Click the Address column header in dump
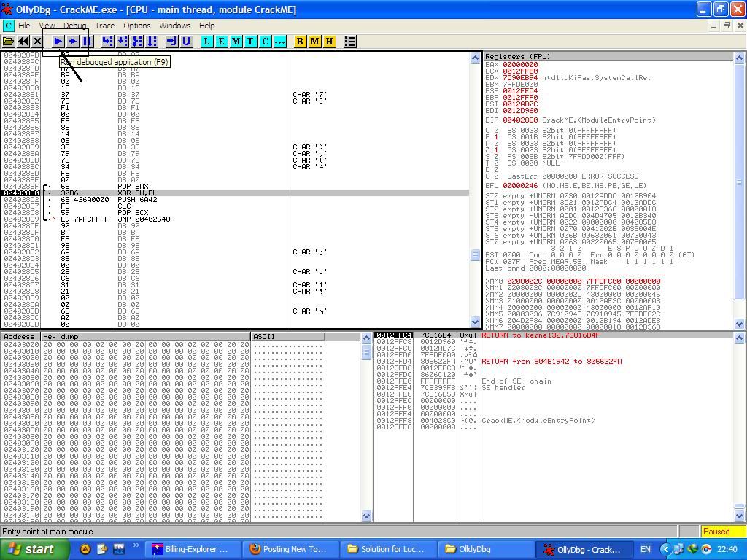The width and height of the screenshot is (747, 560). (x=21, y=337)
